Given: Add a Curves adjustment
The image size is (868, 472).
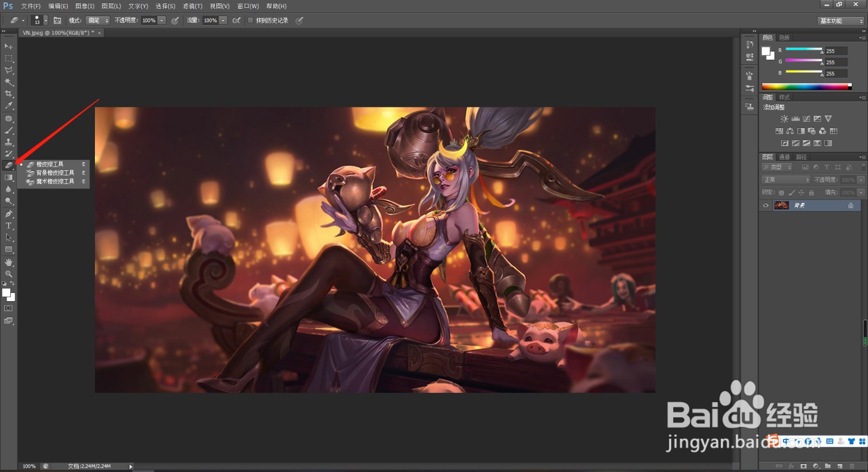Looking at the screenshot, I should coord(806,119).
